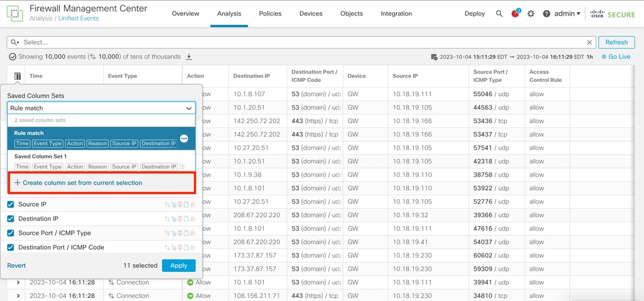Open the red notifications alert icon
644x301 pixels.
(x=516, y=14)
